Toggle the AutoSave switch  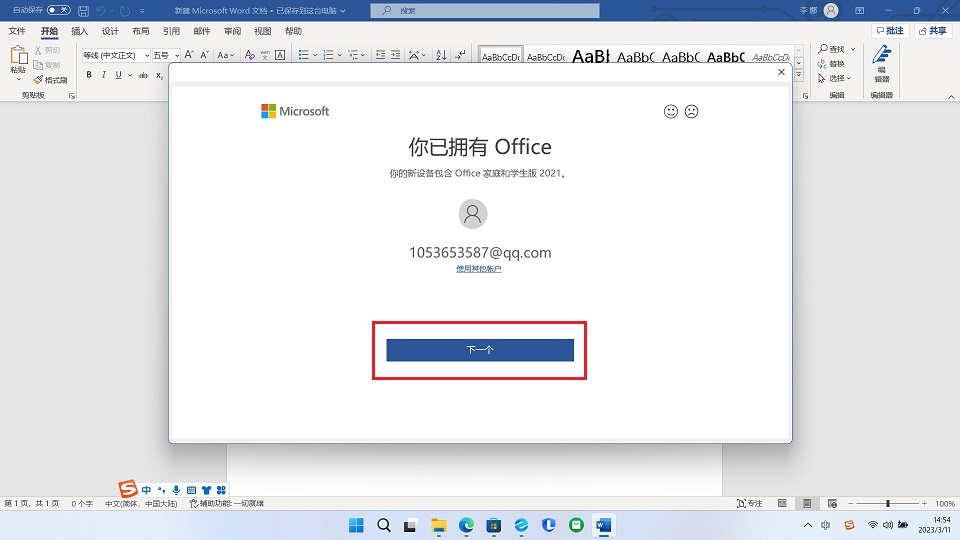[58, 10]
